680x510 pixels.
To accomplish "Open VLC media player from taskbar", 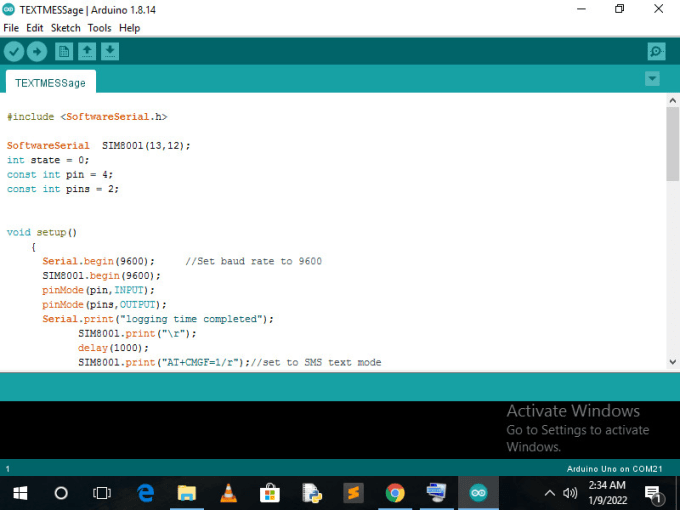I will click(x=228, y=493).
